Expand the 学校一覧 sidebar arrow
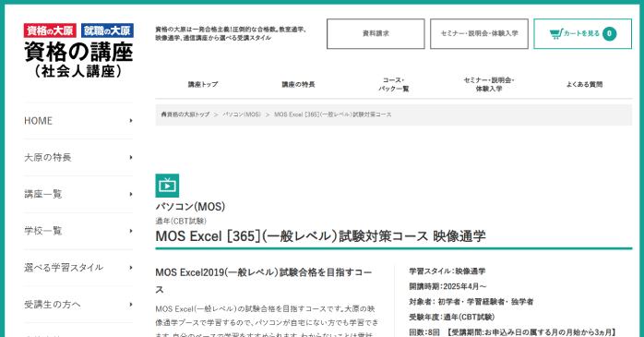Screen dimensions: 644x337 tap(131, 231)
